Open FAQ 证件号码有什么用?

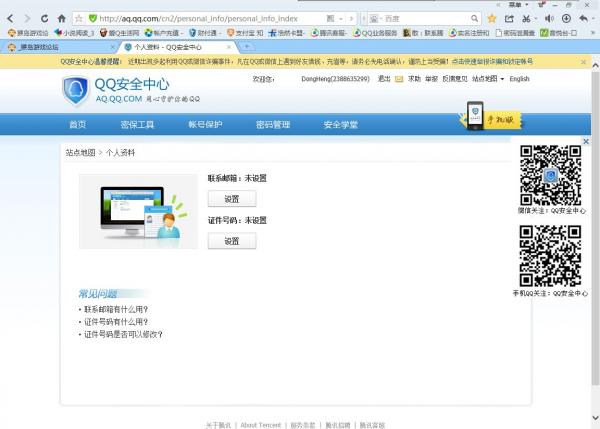pos(116,322)
